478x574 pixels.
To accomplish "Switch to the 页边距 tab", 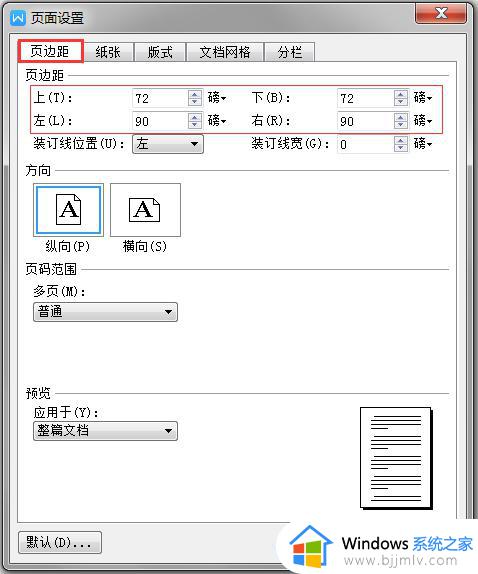I will [x=51, y=51].
